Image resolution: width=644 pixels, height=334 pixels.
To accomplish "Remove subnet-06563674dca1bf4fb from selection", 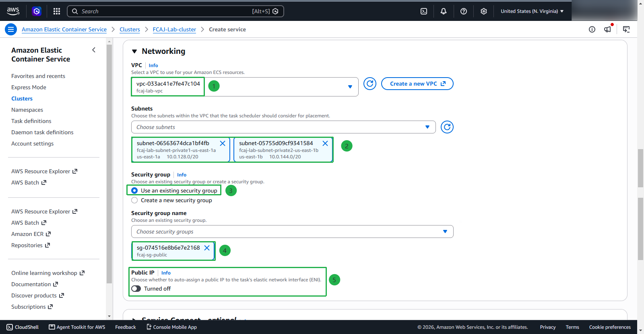I will pos(223,143).
